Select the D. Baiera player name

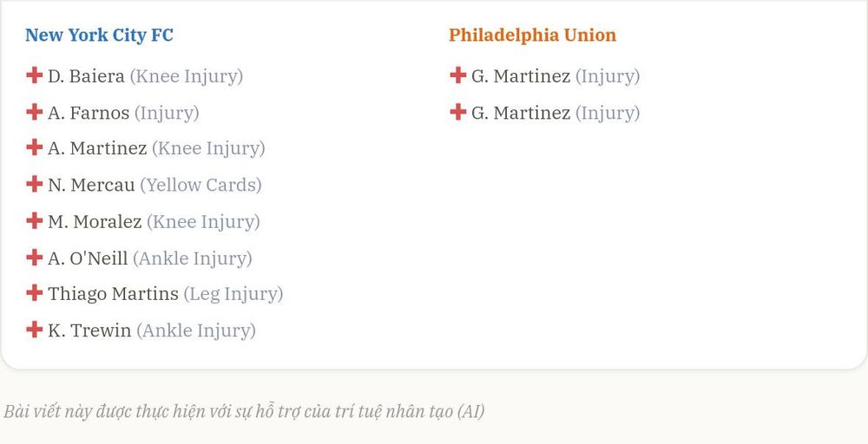coord(86,76)
